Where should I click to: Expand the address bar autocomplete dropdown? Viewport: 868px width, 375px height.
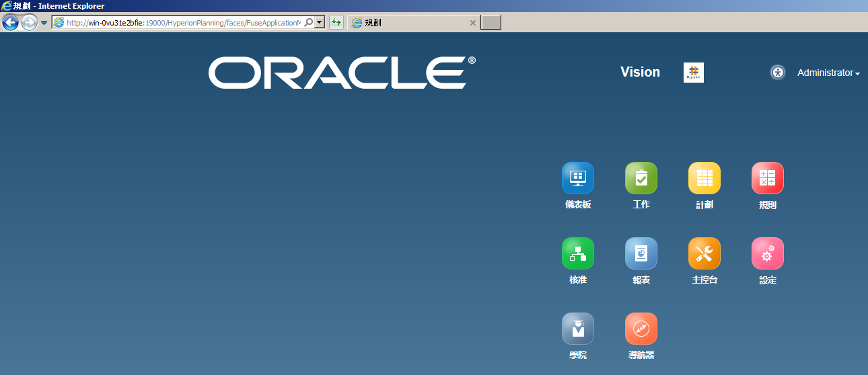[x=320, y=23]
